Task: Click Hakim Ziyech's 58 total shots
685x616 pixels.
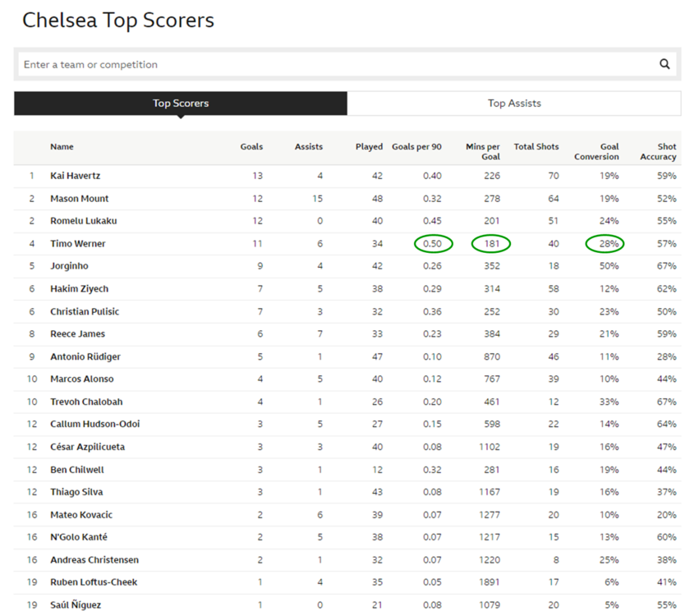Action: point(554,289)
